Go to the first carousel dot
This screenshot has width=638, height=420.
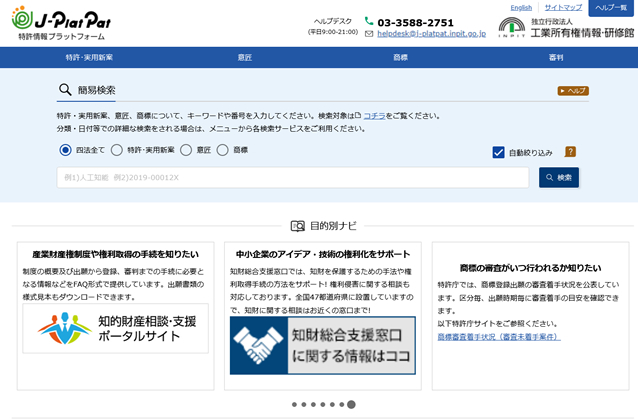[294, 405]
